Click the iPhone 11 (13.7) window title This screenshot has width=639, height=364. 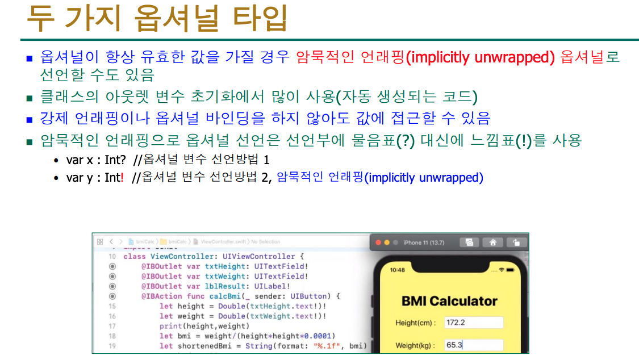pos(424,242)
